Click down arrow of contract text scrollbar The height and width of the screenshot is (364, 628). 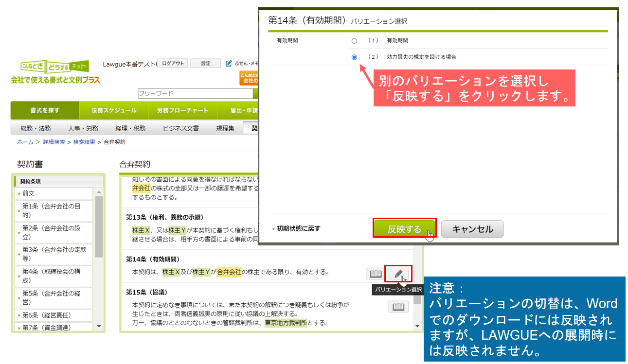[x=417, y=326]
